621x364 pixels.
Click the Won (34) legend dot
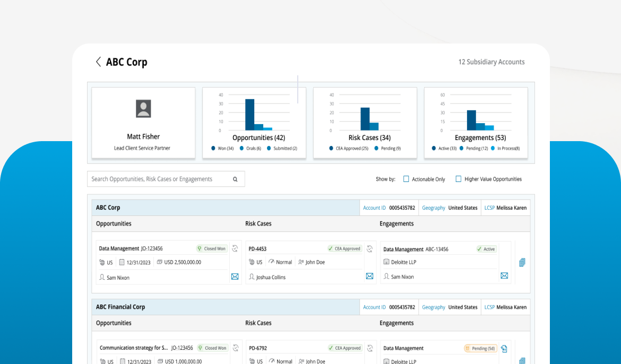[213, 148]
